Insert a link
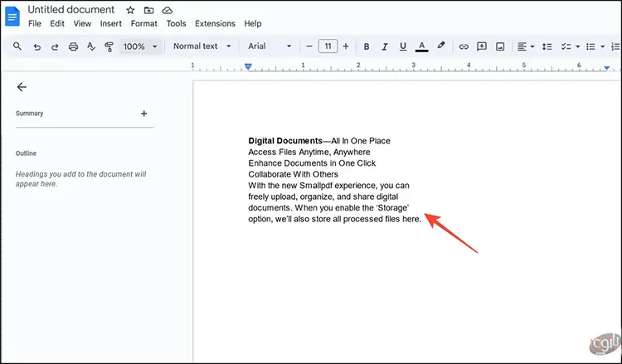The width and height of the screenshot is (622, 364). pos(464,46)
